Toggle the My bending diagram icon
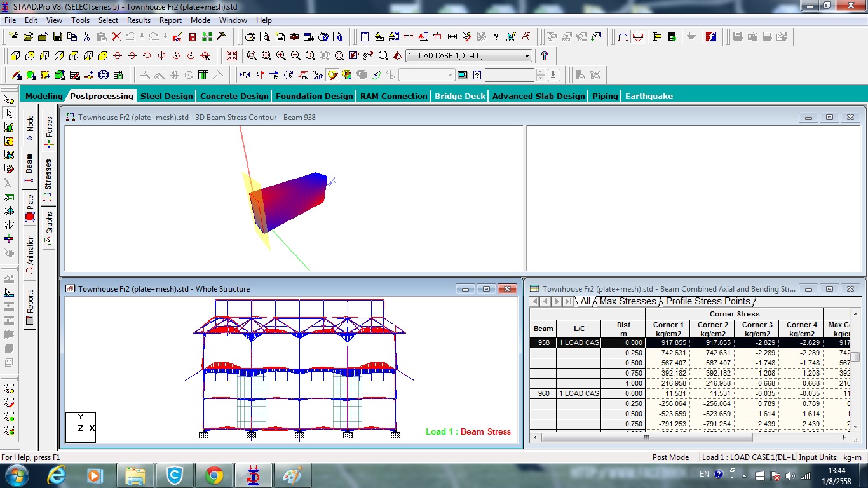The height and width of the screenshot is (488, 868). click(x=303, y=75)
